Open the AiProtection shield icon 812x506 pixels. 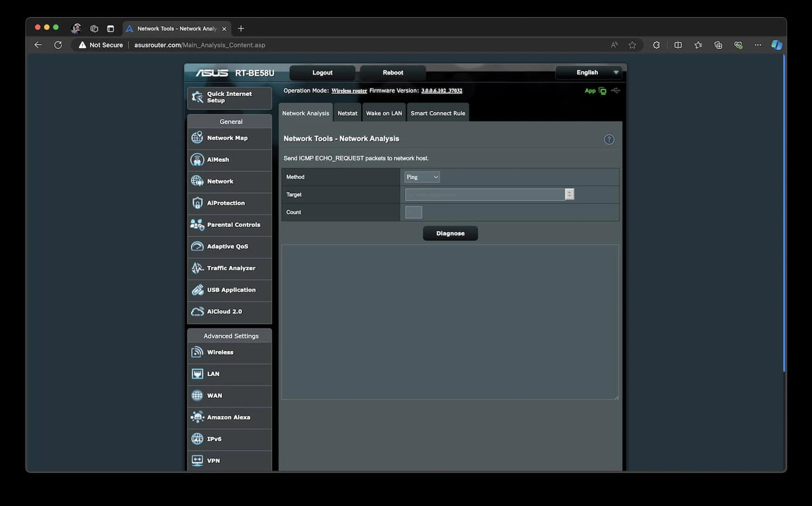tap(197, 203)
